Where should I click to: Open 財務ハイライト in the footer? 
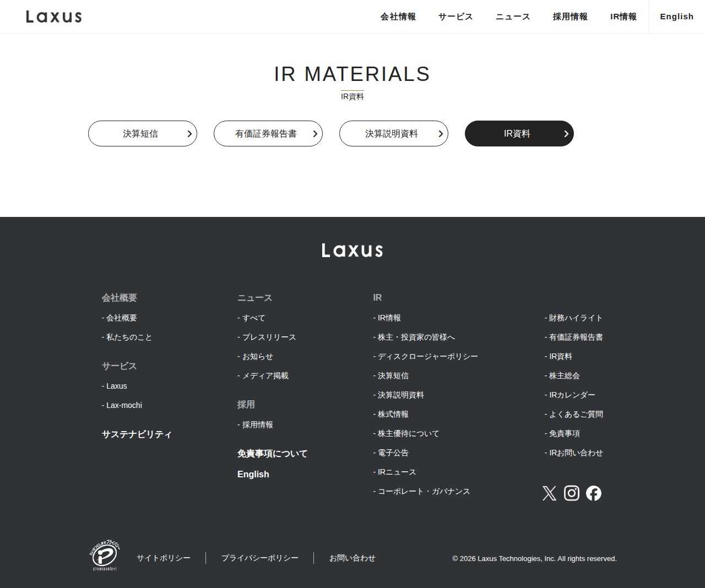573,318
